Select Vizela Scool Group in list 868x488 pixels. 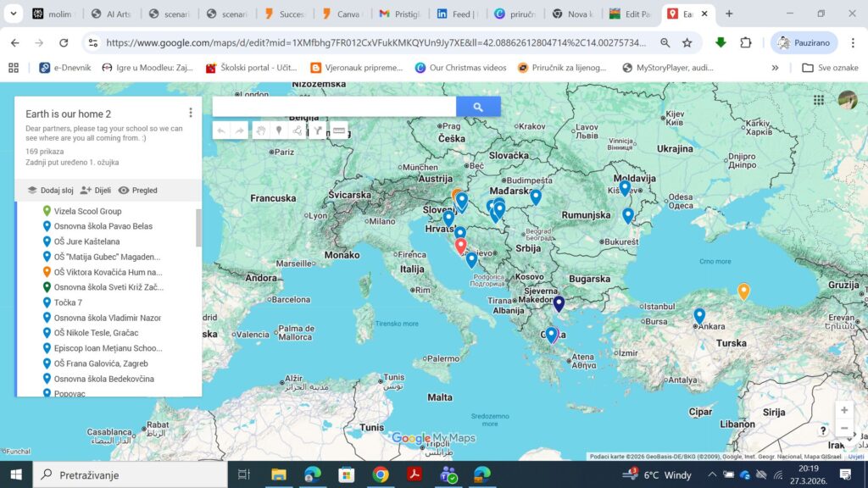[87, 211]
